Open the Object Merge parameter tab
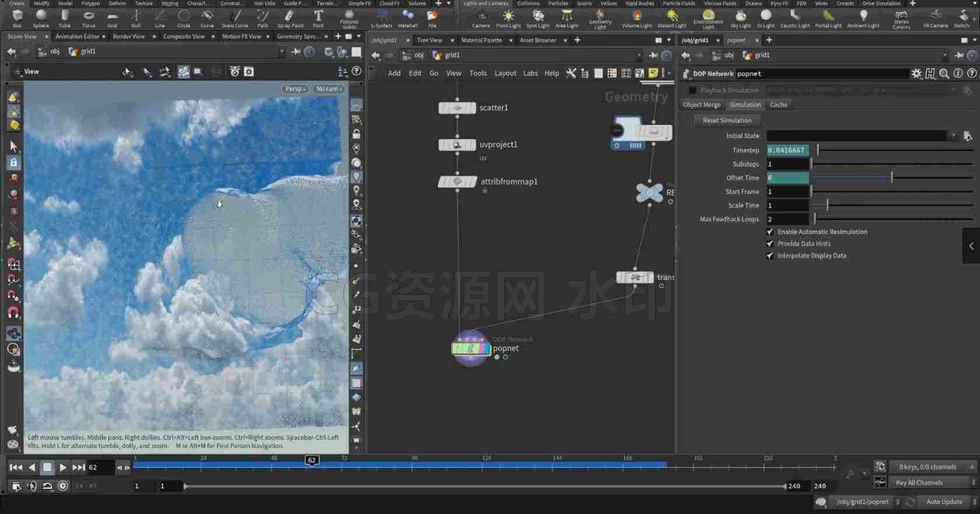The width and height of the screenshot is (980, 514). point(702,105)
